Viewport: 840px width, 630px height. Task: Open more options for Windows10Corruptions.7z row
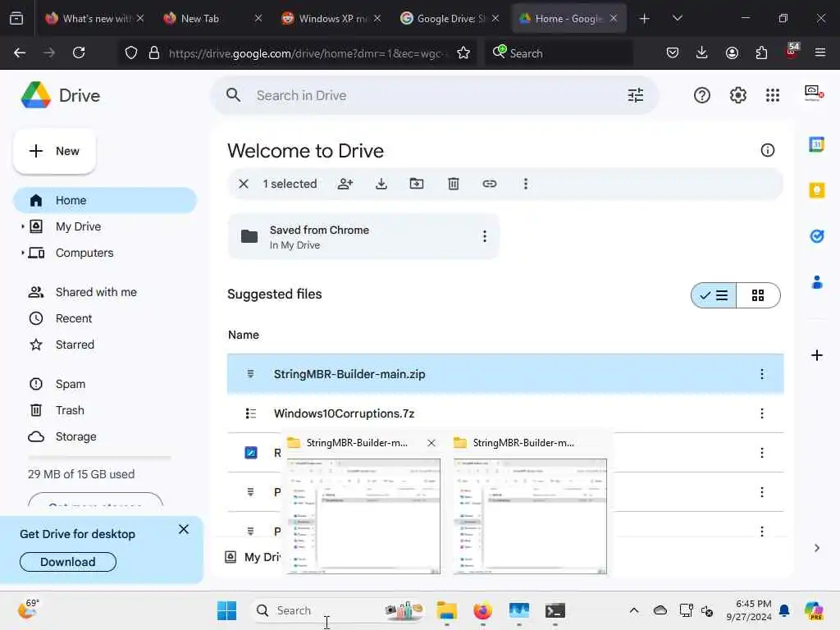pyautogui.click(x=762, y=413)
